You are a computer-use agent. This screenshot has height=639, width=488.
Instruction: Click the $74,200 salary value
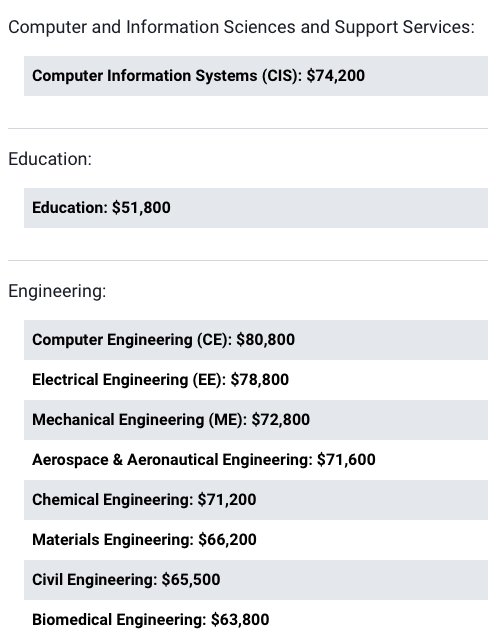tap(336, 76)
